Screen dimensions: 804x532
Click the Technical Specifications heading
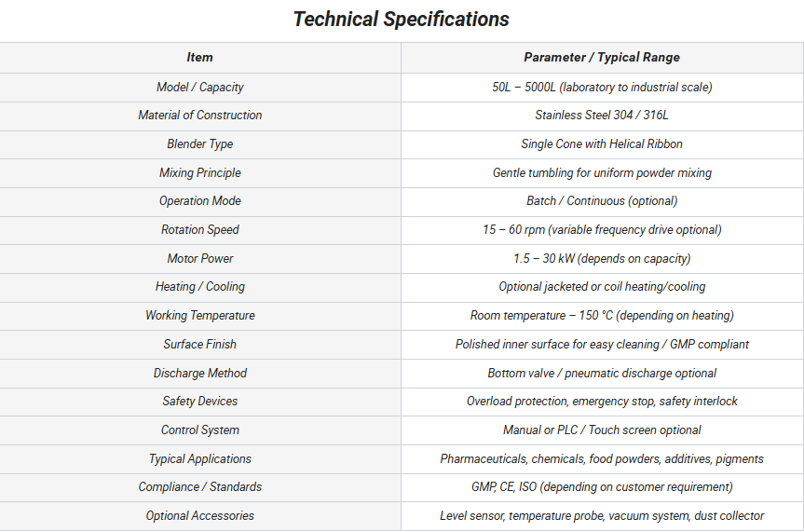(x=402, y=19)
